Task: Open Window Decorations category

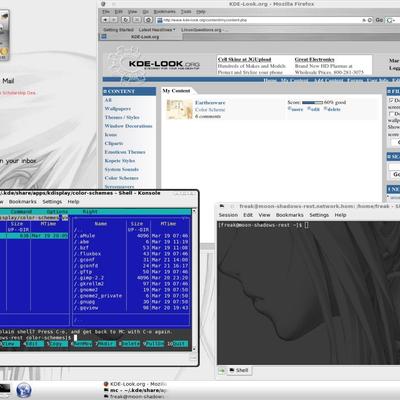Action: tap(128, 126)
